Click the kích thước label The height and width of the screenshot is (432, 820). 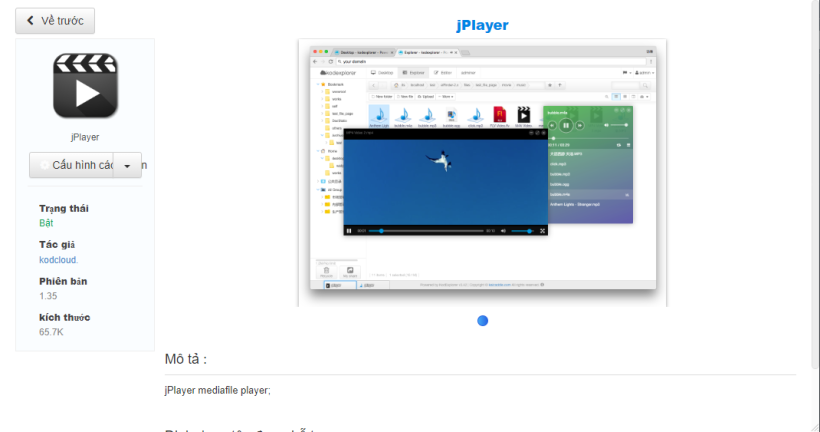(65, 317)
